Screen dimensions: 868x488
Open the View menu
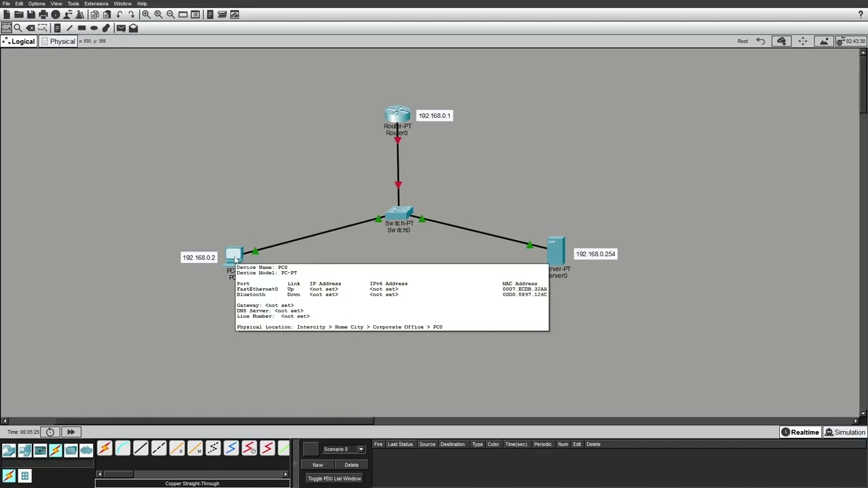click(x=56, y=4)
